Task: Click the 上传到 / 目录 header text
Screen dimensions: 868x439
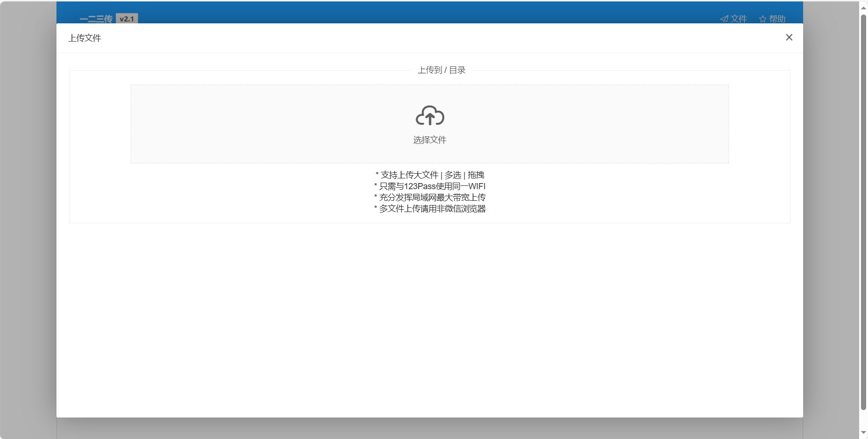Action: (442, 70)
